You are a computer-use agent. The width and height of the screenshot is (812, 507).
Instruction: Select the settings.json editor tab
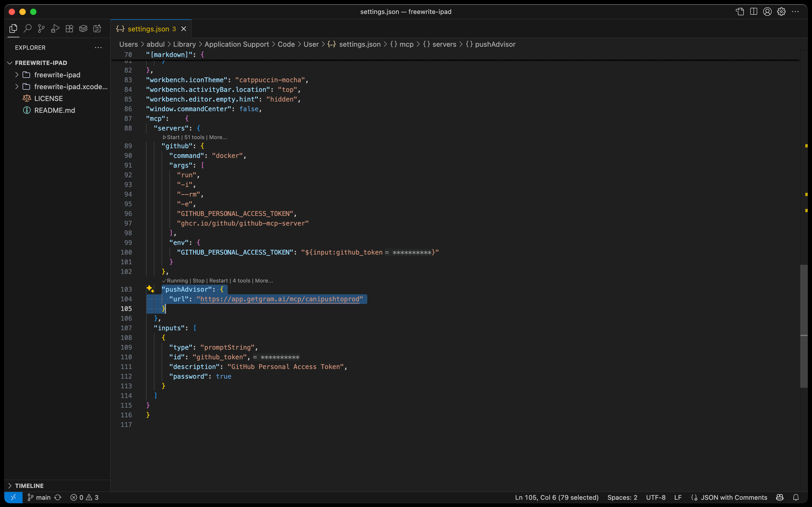(151, 29)
